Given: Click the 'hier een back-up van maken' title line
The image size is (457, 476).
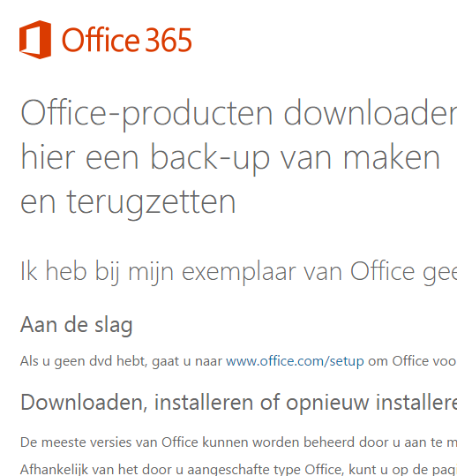Looking at the screenshot, I should (230, 158).
